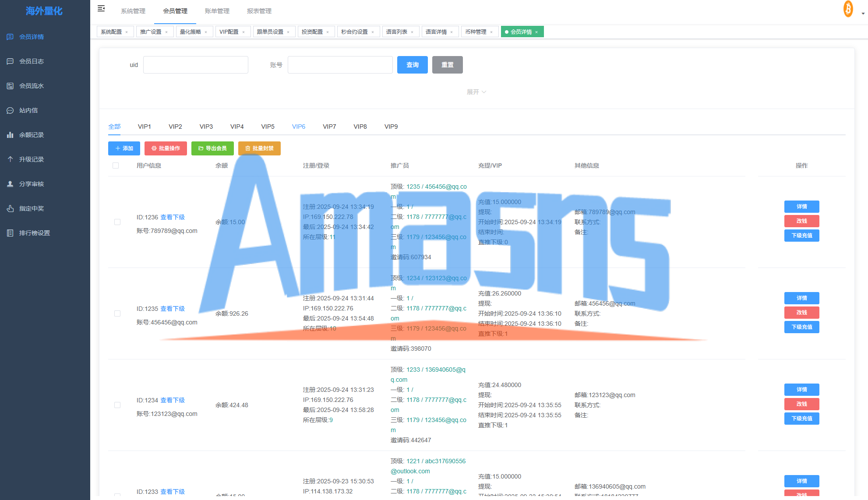The width and height of the screenshot is (868, 500).
Task: Open 会员日志 sidebar icon item
Action: [x=10, y=61]
